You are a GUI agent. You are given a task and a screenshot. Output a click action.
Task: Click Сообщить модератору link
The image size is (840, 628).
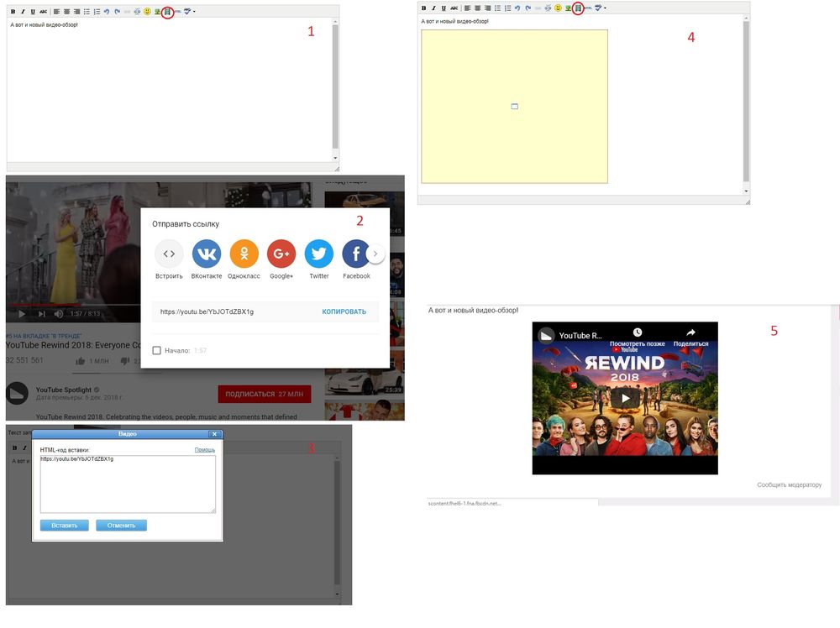click(789, 484)
